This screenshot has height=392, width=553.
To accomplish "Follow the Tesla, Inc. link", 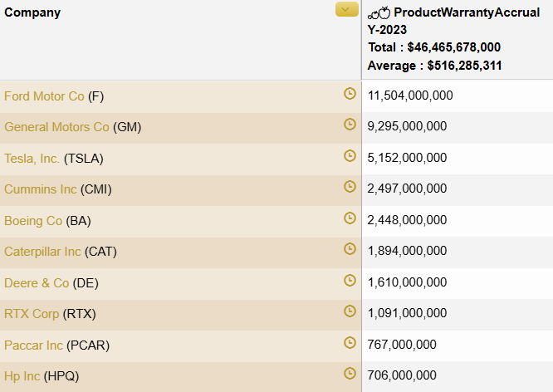I will coord(32,159).
